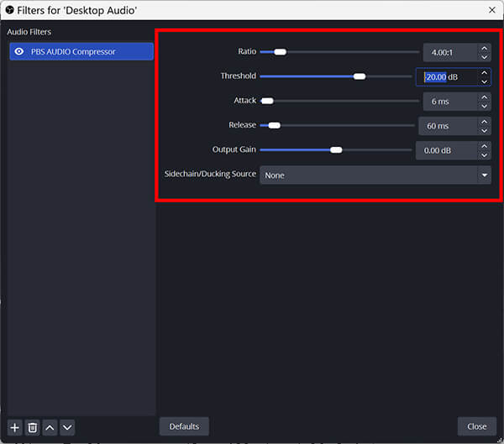504x444 pixels.
Task: Increase Attack time with up stepper arrow
Action: click(485, 97)
